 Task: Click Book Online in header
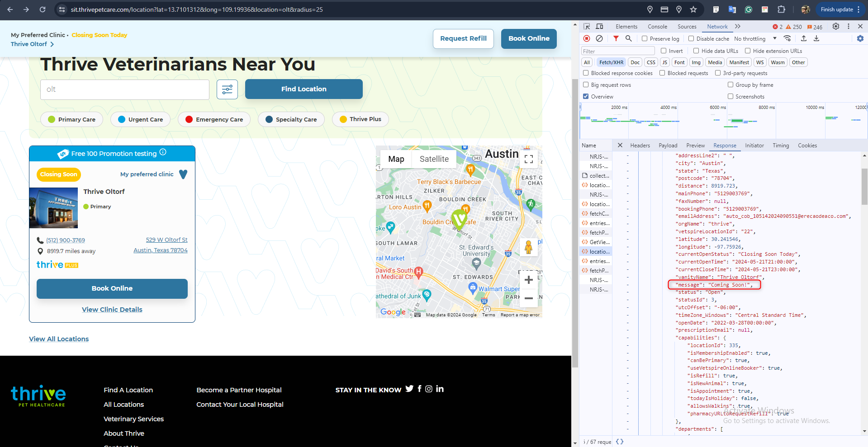tap(529, 38)
